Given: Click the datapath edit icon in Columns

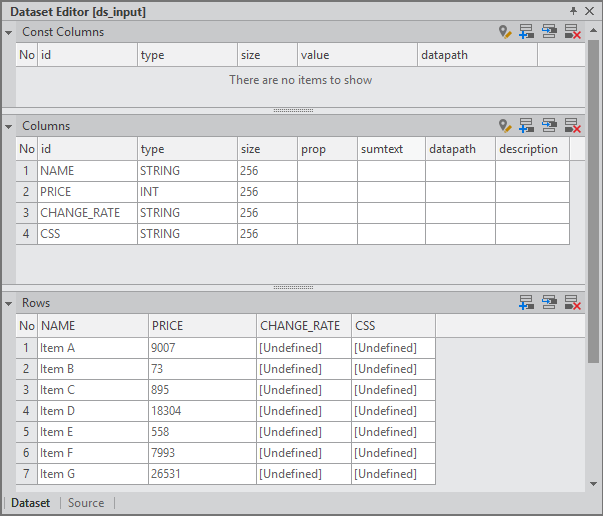Looking at the screenshot, I should 505,126.
